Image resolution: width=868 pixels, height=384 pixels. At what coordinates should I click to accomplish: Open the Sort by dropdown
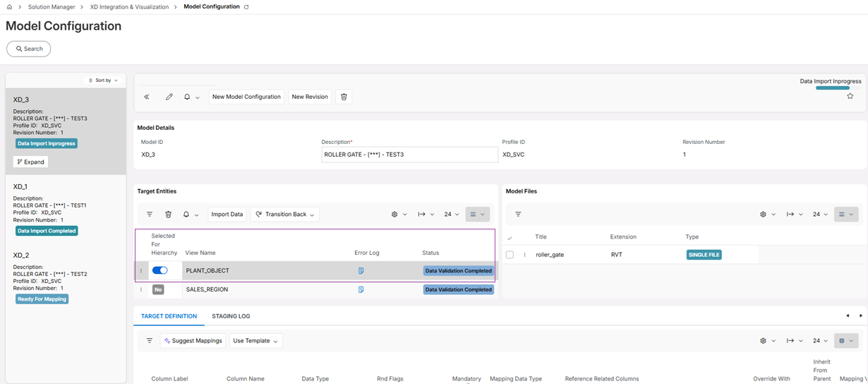(x=103, y=80)
